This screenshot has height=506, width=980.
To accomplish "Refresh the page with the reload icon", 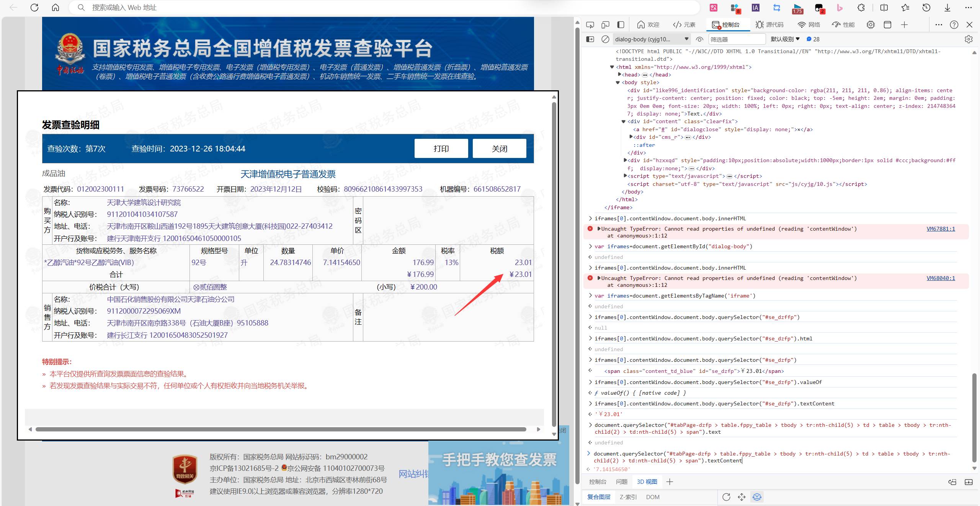I will [34, 8].
